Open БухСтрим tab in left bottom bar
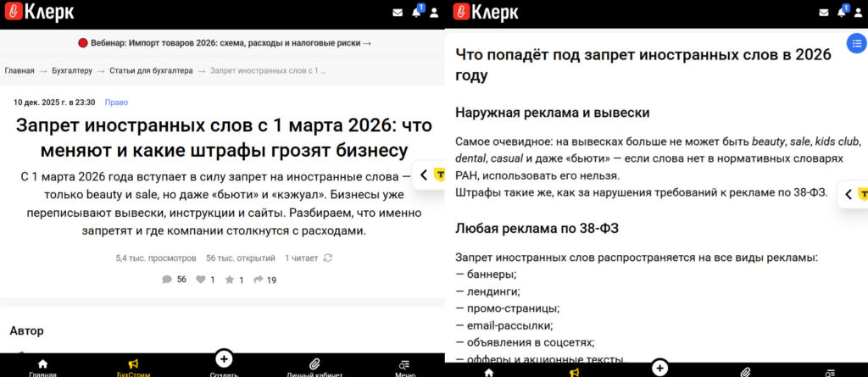 click(133, 369)
